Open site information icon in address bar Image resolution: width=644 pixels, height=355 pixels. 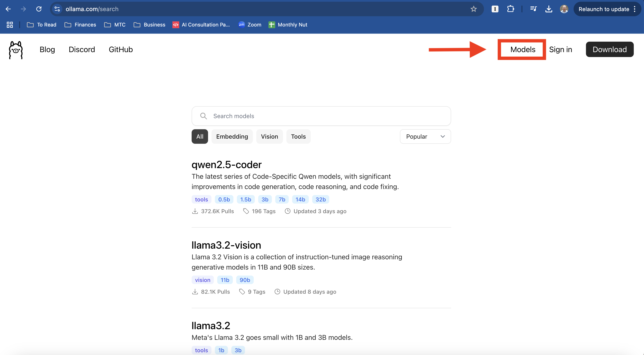pos(57,9)
